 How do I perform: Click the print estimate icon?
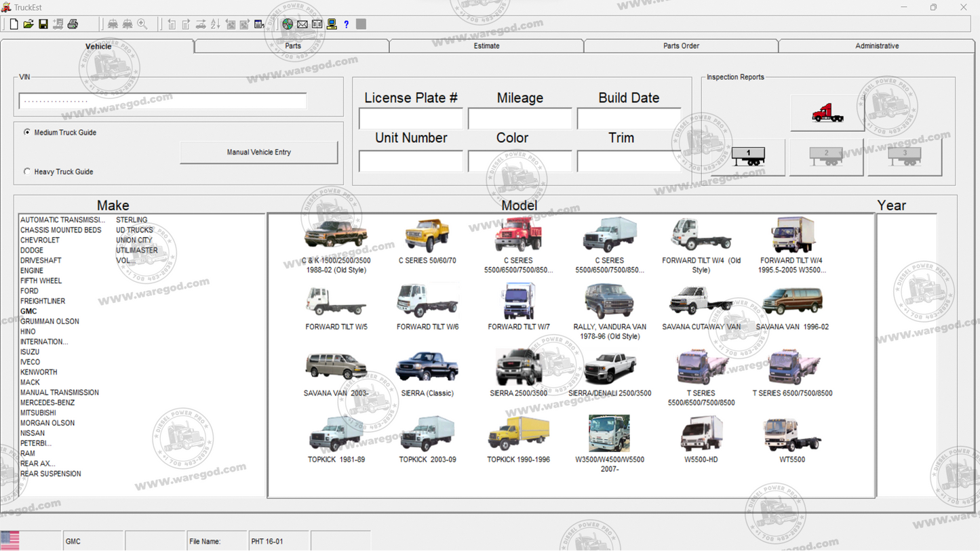(x=73, y=24)
